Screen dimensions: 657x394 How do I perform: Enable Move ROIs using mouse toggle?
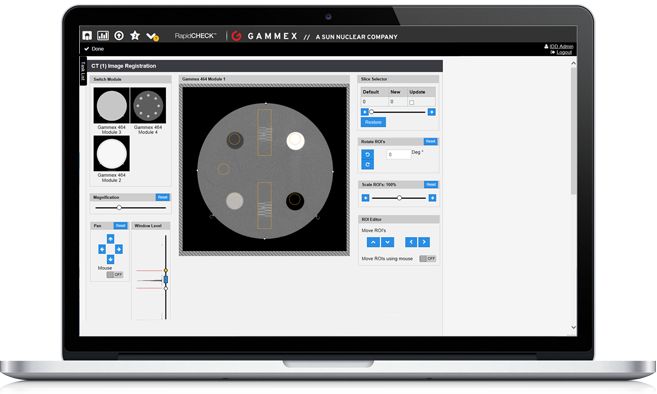(428, 259)
